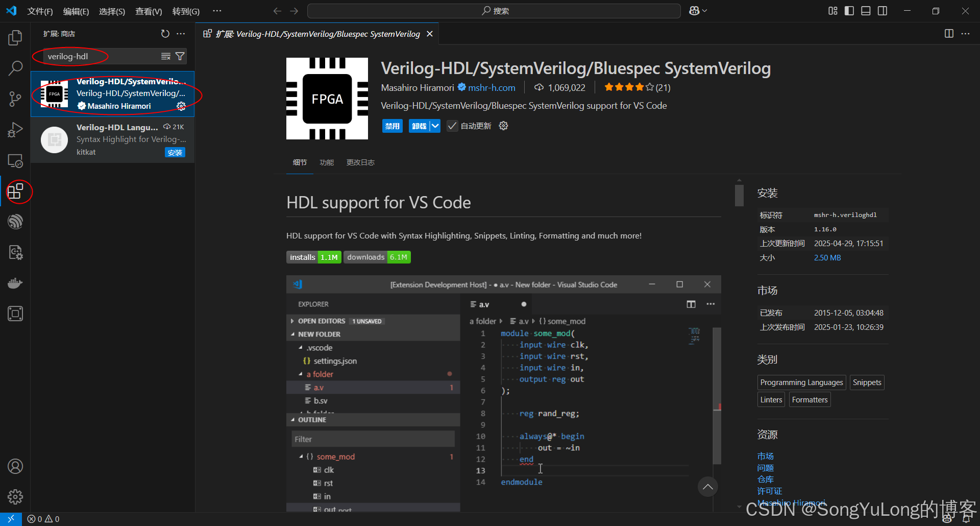Open Run and Debug view
This screenshot has height=526, width=980.
click(15, 130)
